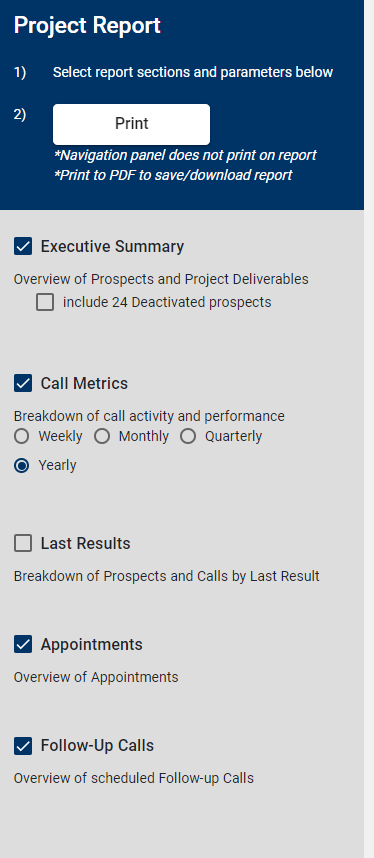Click the vertical scrollbar on right edge
374x858 pixels.
(x=369, y=429)
